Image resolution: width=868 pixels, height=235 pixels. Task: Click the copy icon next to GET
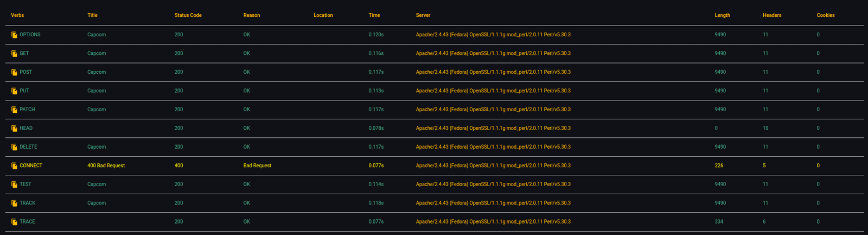click(x=14, y=54)
